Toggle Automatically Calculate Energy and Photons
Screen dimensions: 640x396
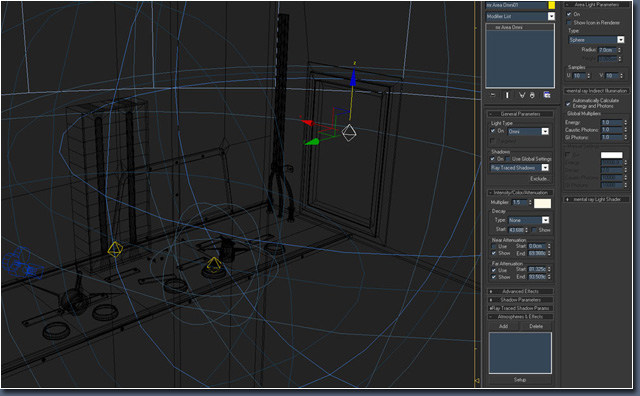(x=568, y=103)
